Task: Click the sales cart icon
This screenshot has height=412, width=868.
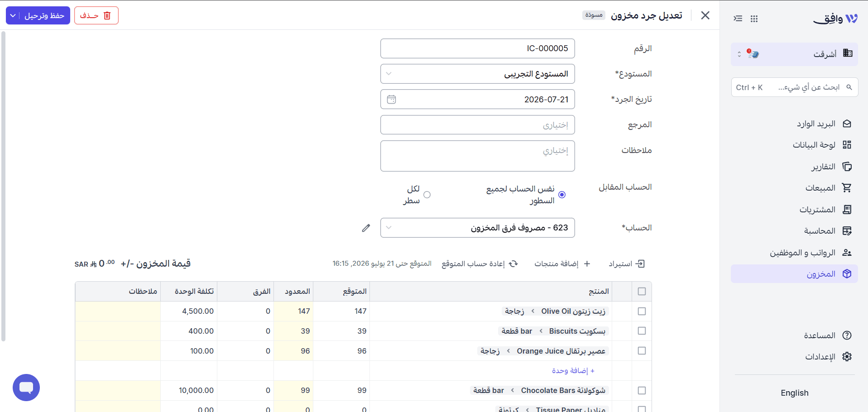Action: click(847, 188)
